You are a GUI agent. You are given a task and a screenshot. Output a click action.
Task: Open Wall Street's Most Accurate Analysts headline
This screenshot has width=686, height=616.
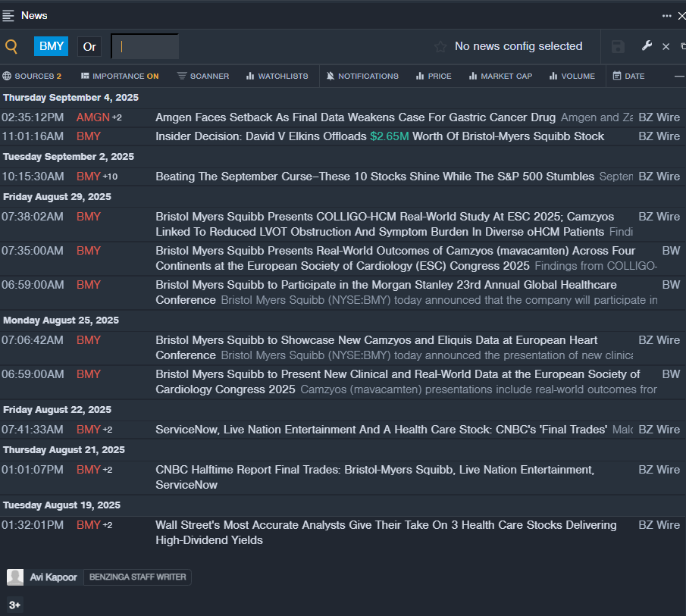pos(386,533)
